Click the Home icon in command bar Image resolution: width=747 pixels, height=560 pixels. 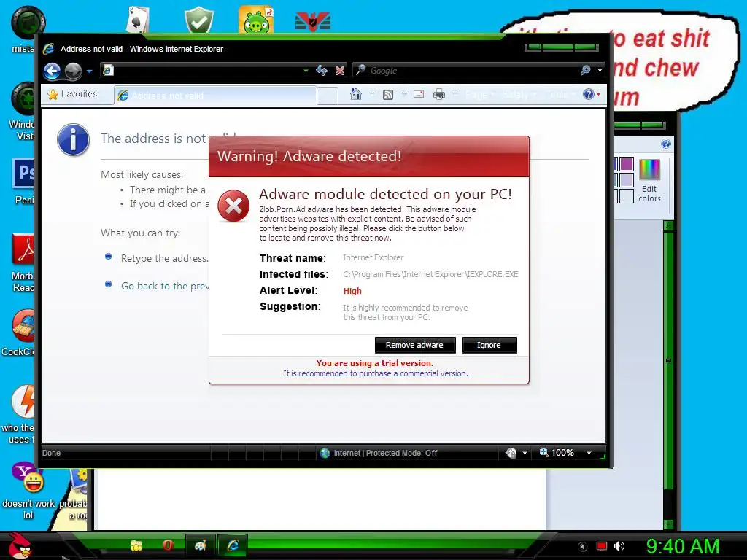[x=355, y=94]
